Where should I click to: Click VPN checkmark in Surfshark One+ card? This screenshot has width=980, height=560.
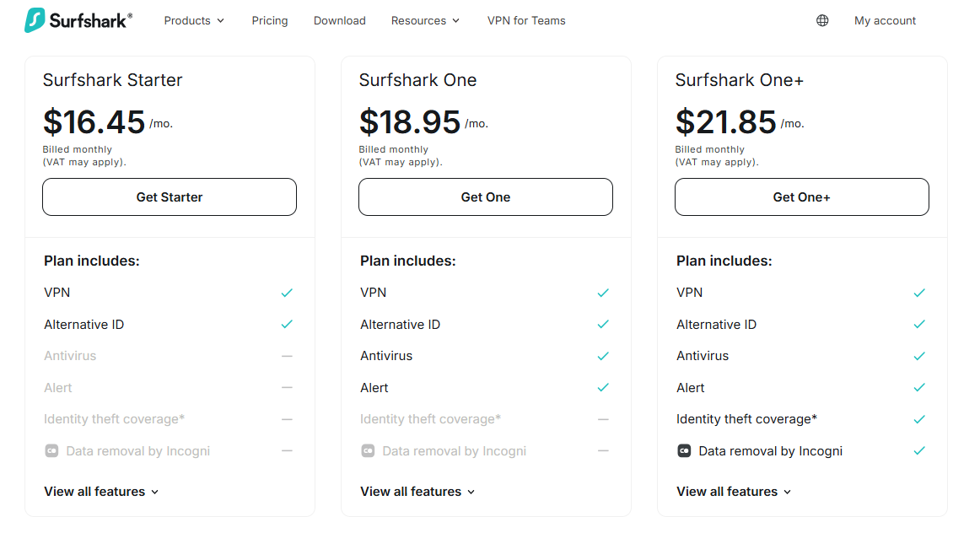(919, 293)
